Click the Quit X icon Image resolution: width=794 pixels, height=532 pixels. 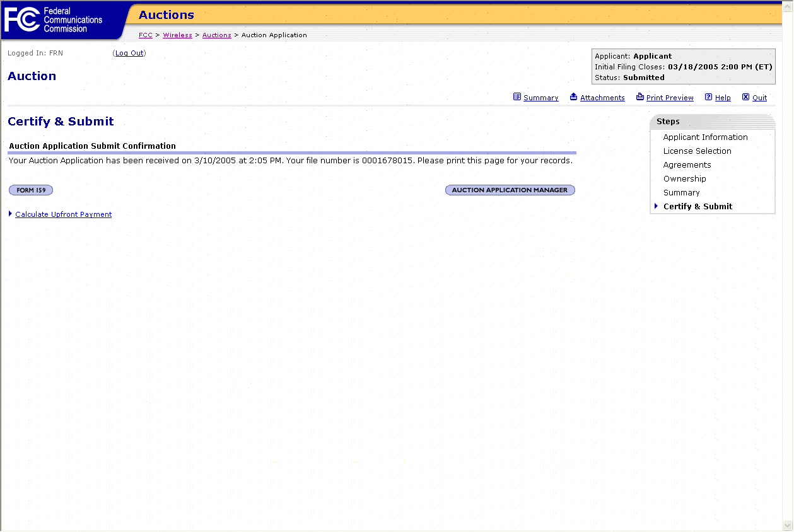click(745, 97)
